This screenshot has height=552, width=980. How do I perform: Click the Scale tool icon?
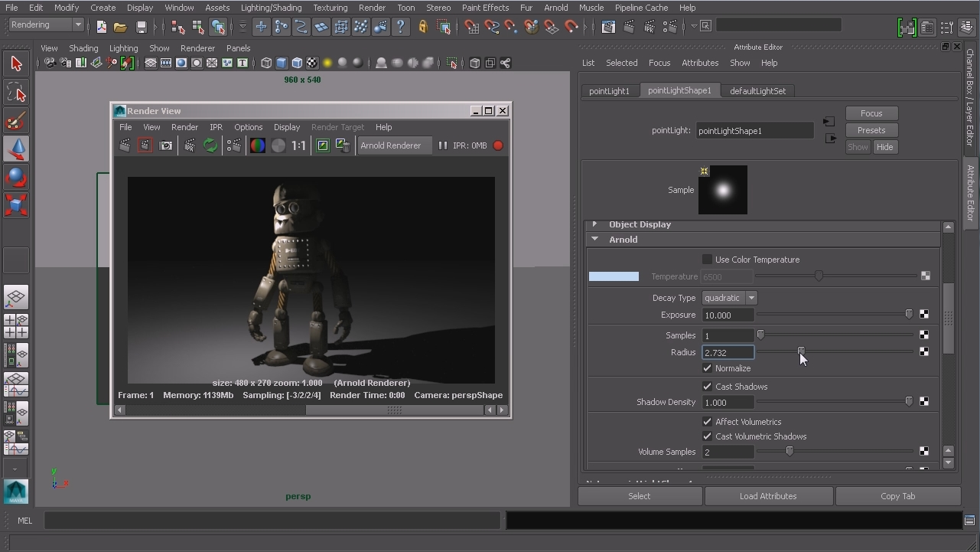click(x=16, y=205)
